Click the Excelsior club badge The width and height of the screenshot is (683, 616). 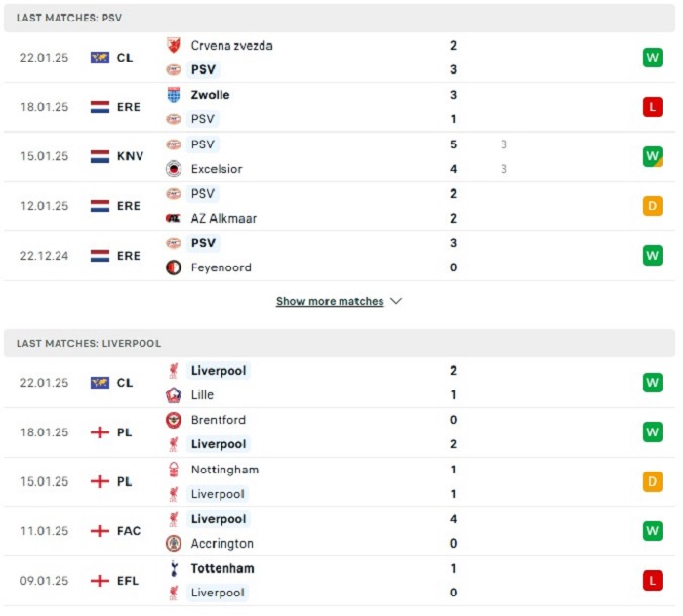(x=174, y=169)
